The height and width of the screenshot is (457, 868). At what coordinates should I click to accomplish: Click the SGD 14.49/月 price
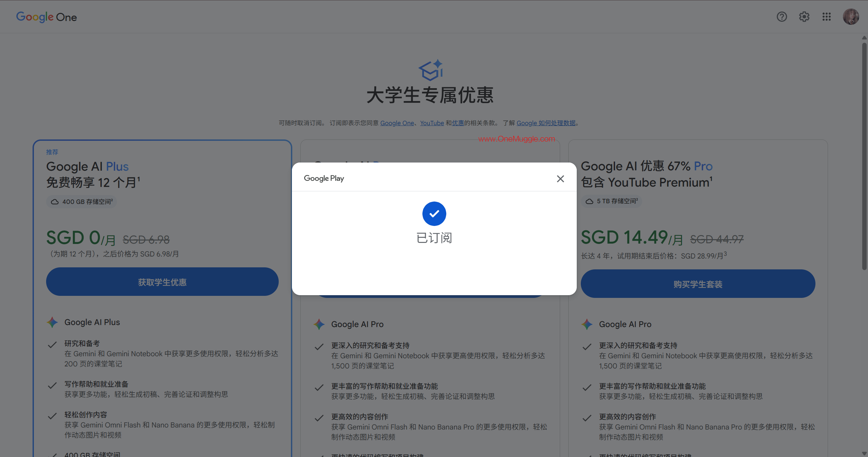(632, 238)
